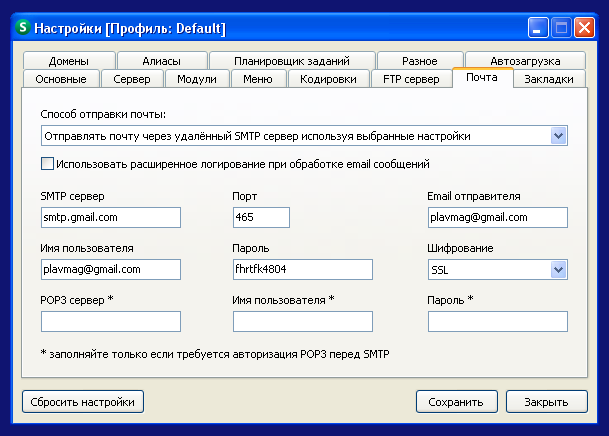The width and height of the screenshot is (609, 436).
Task: Open the FTP сервер tab
Action: pyautogui.click(x=410, y=78)
